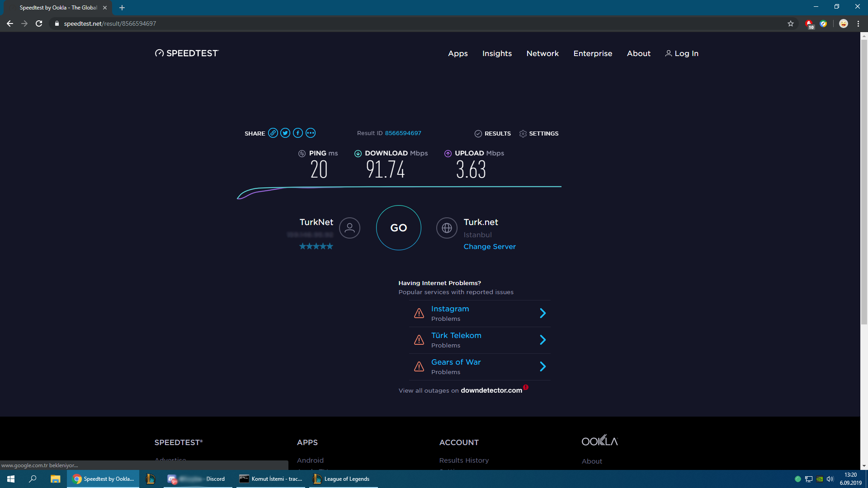Image resolution: width=868 pixels, height=488 pixels.
Task: Open Results History footer link
Action: tap(464, 460)
